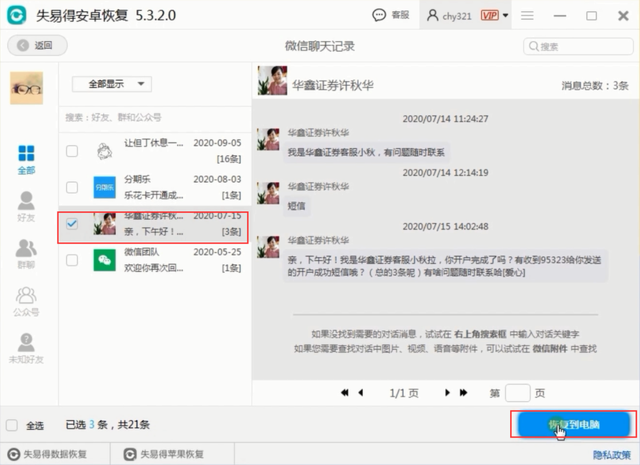Go to previous page with left arrow

coord(361,393)
